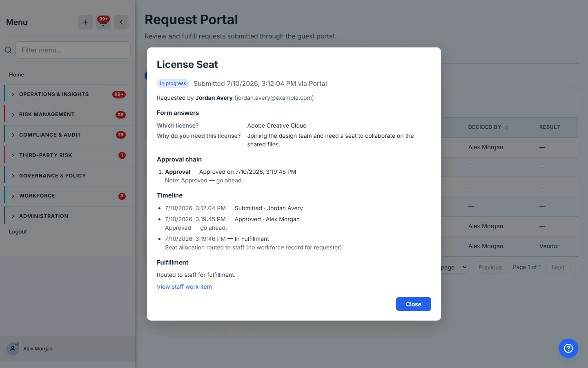
Task: Click the Next page button
Action: tap(558, 267)
